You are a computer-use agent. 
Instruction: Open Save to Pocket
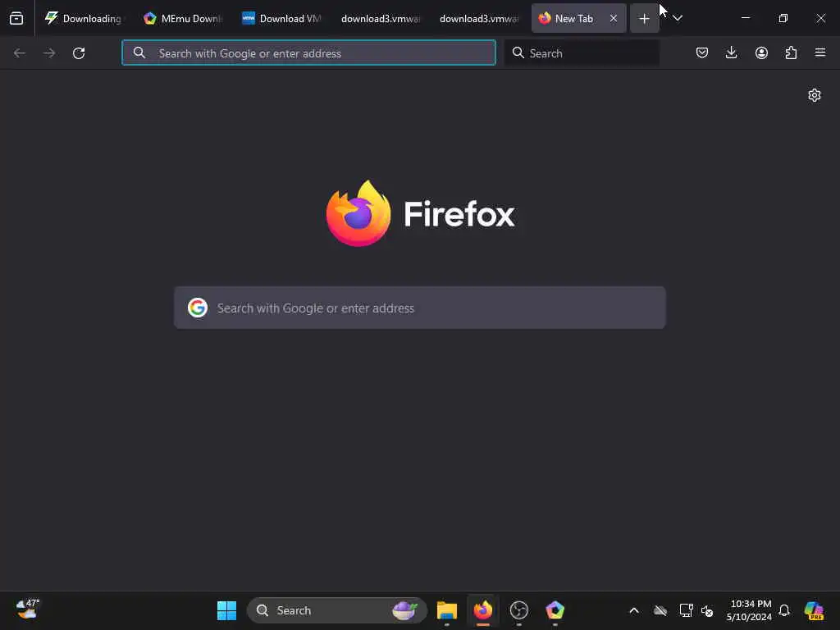click(702, 52)
